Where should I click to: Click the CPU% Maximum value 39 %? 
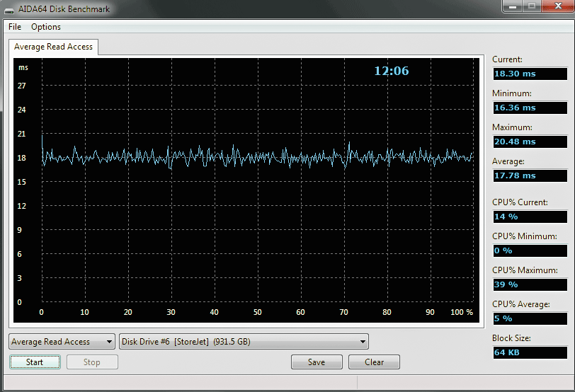point(530,284)
